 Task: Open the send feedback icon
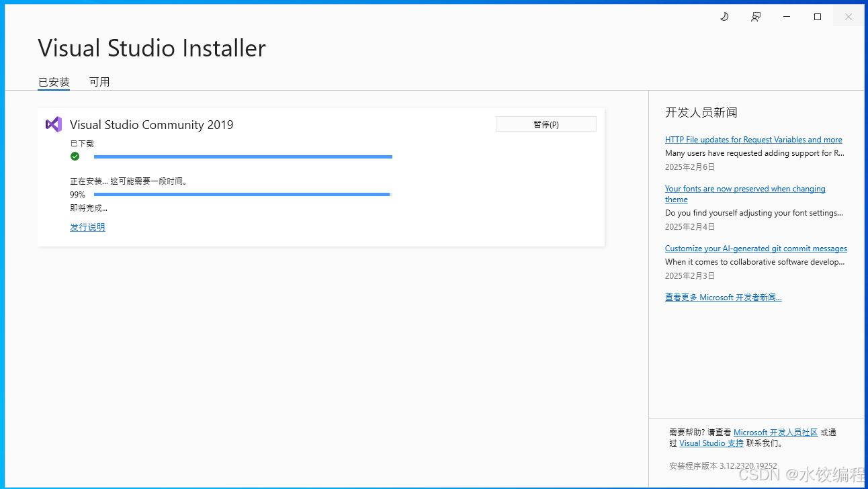click(756, 17)
